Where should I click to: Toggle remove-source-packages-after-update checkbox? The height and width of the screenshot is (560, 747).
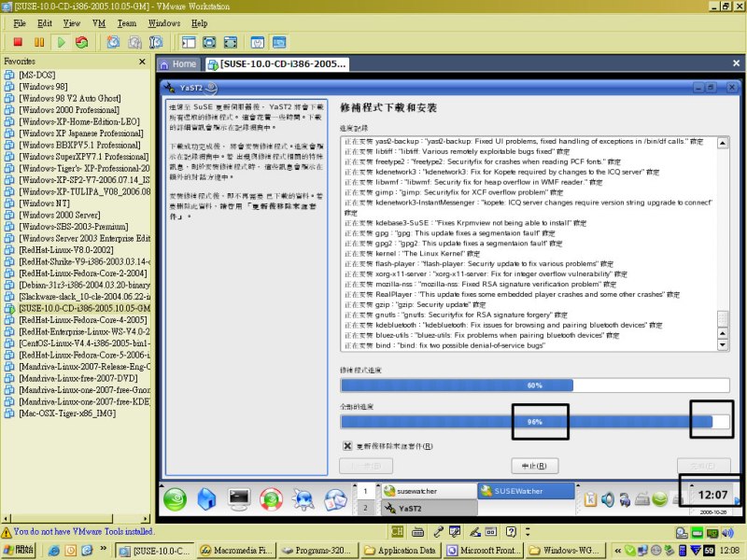[347, 446]
